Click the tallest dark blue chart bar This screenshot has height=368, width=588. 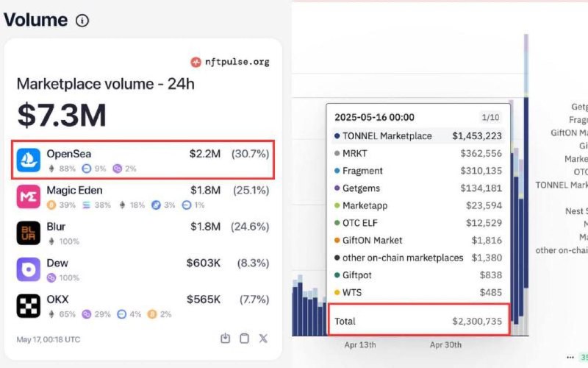point(526,192)
